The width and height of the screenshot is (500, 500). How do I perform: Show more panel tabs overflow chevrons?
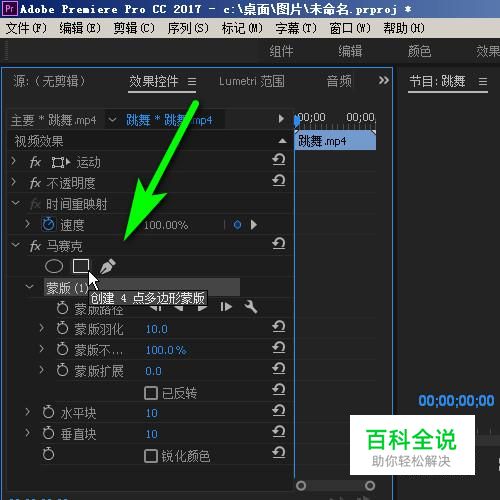[x=384, y=80]
